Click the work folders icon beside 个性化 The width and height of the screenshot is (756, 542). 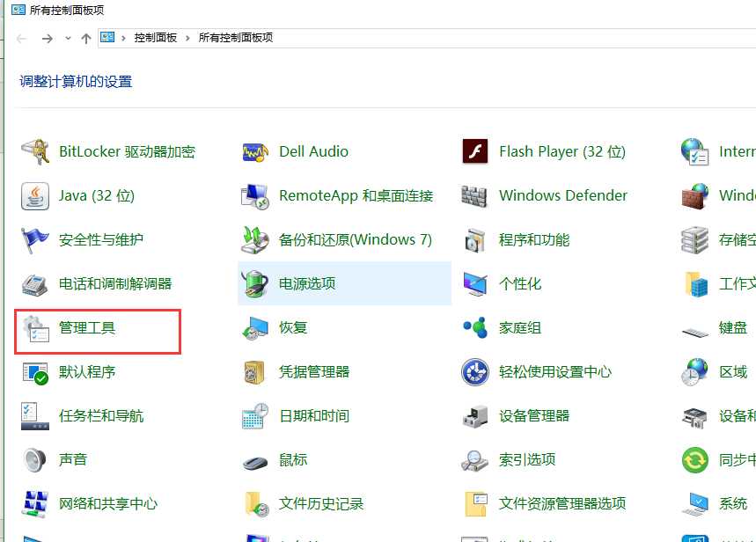(696, 284)
